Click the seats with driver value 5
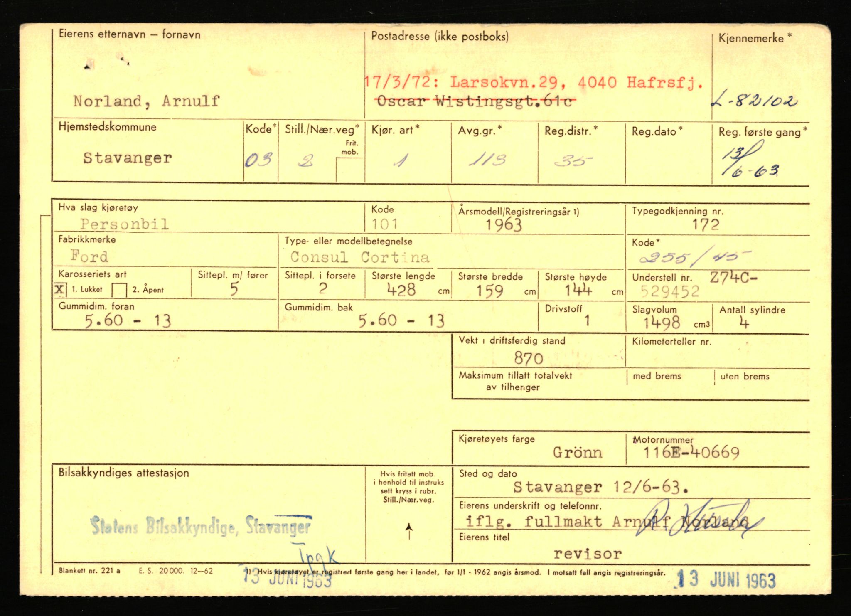Screen dimensions: 851x616 pyautogui.click(x=234, y=289)
